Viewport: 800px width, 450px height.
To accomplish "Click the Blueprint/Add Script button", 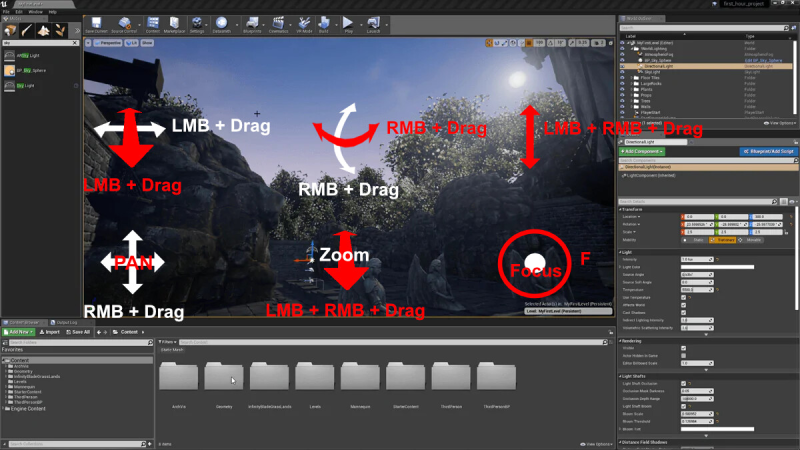I will click(768, 152).
